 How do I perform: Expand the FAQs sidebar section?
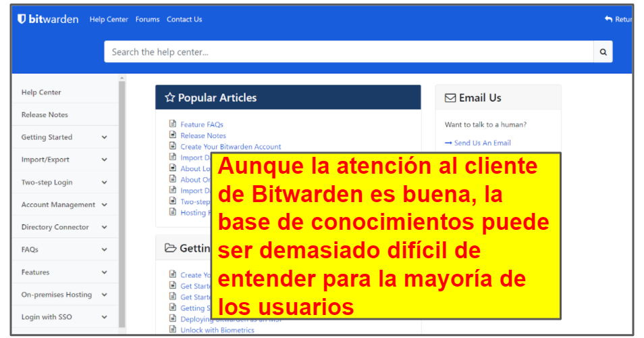click(x=105, y=249)
